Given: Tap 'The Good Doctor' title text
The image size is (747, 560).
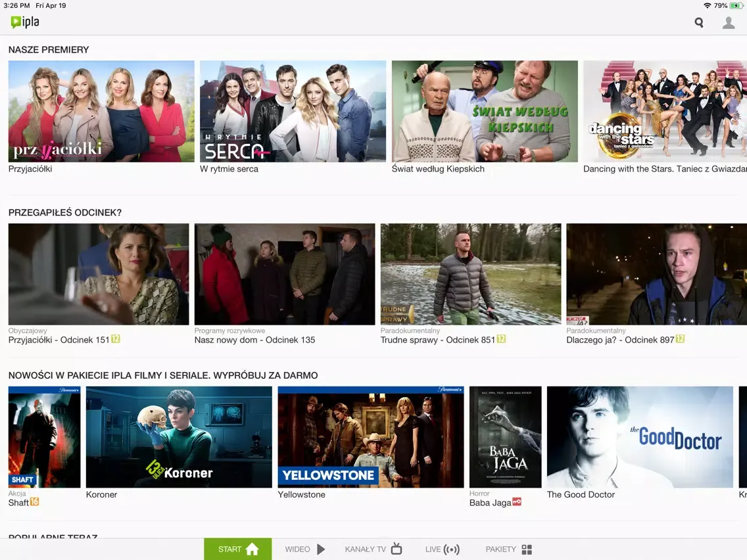Looking at the screenshot, I should pyautogui.click(x=581, y=494).
